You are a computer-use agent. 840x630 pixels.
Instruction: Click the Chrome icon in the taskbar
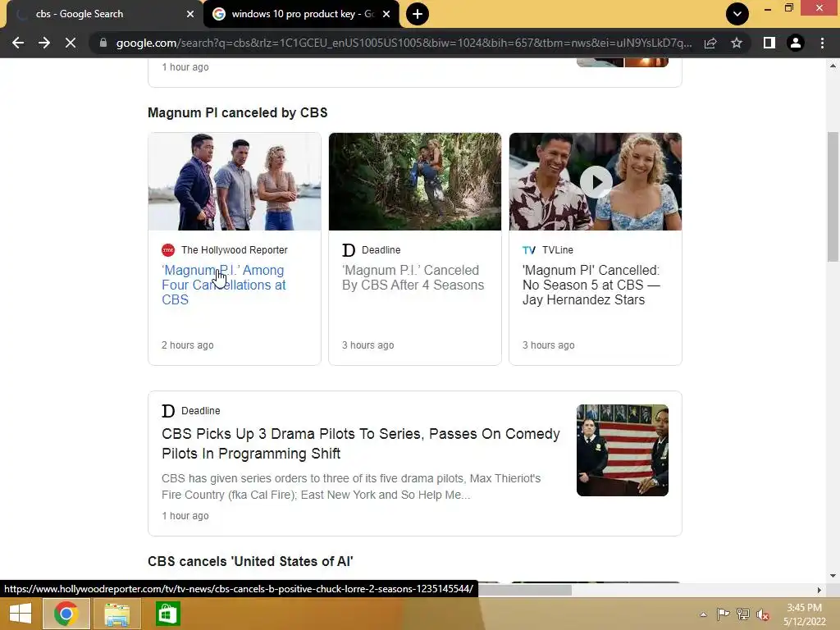tap(66, 614)
